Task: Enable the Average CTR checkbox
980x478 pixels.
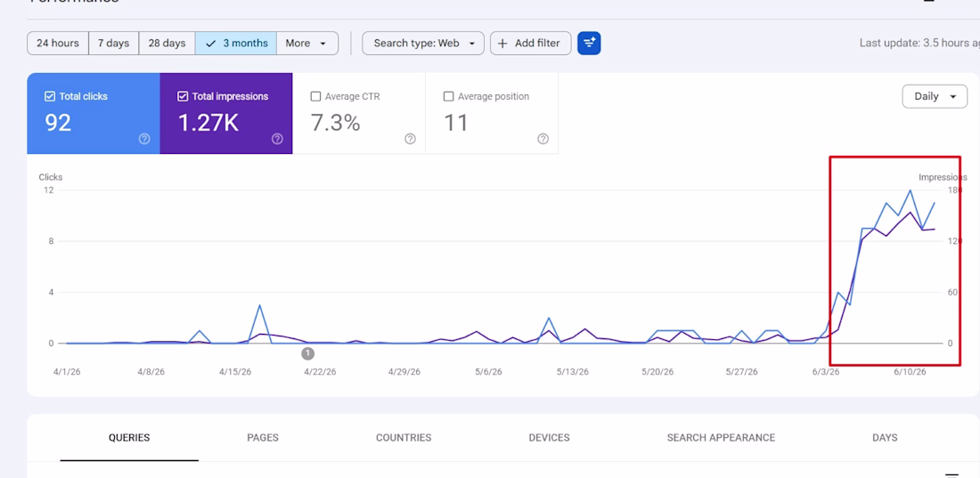Action: [315, 96]
